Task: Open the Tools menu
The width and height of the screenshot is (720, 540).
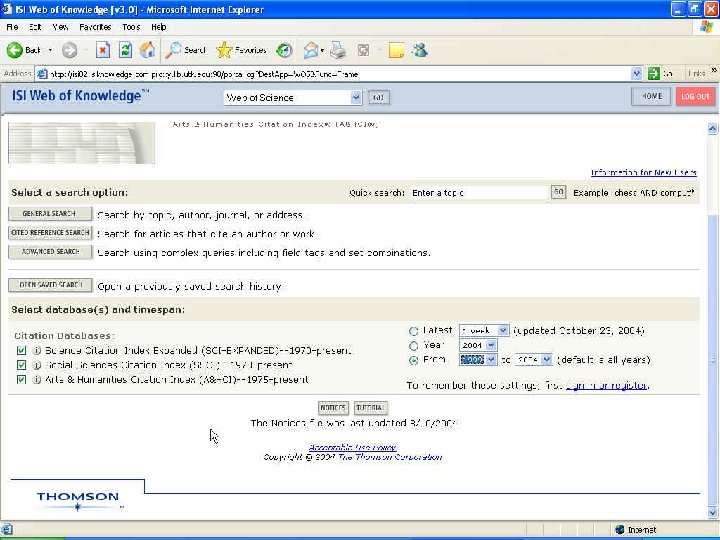Action: (131, 27)
